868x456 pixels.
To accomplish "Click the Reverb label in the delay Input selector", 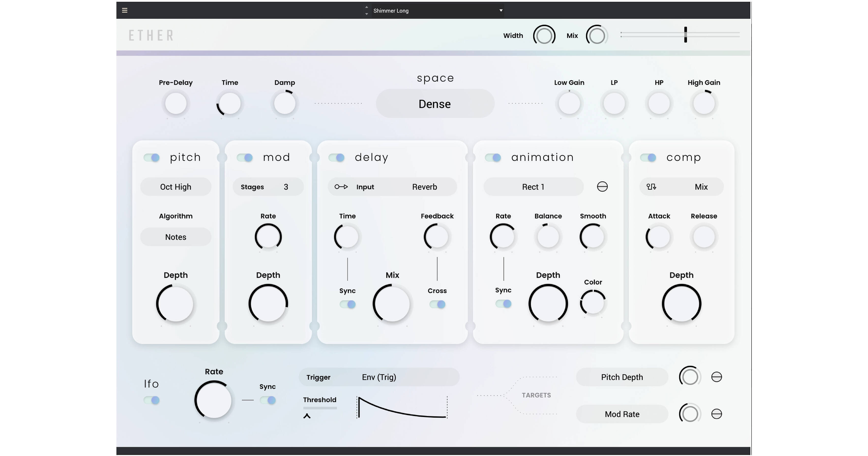I will 424,187.
